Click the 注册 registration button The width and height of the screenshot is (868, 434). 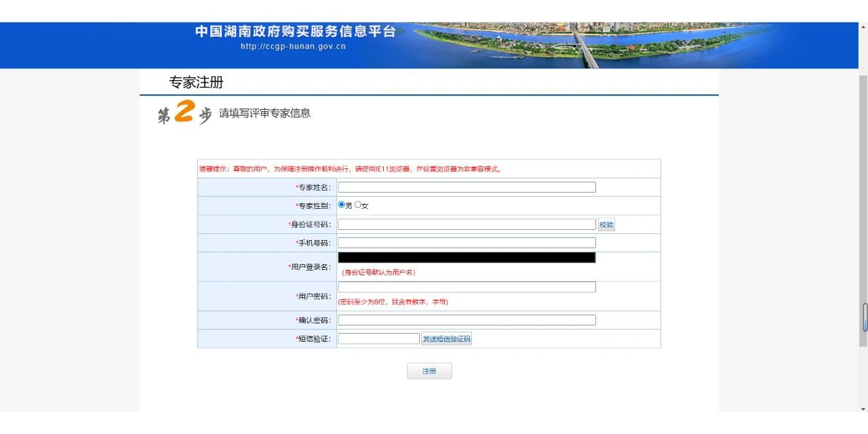pyautogui.click(x=429, y=370)
